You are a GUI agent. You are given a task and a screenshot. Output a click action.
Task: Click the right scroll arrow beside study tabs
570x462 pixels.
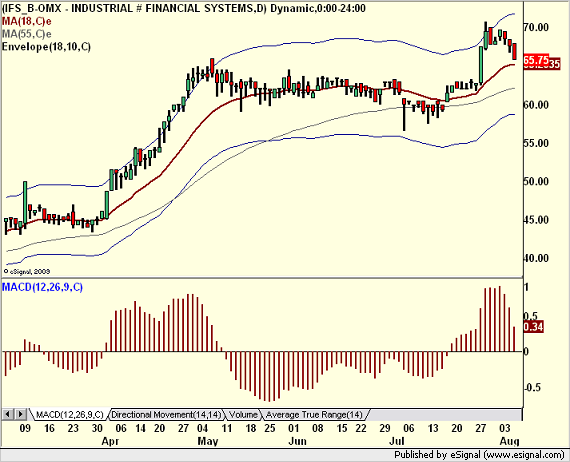point(20,414)
